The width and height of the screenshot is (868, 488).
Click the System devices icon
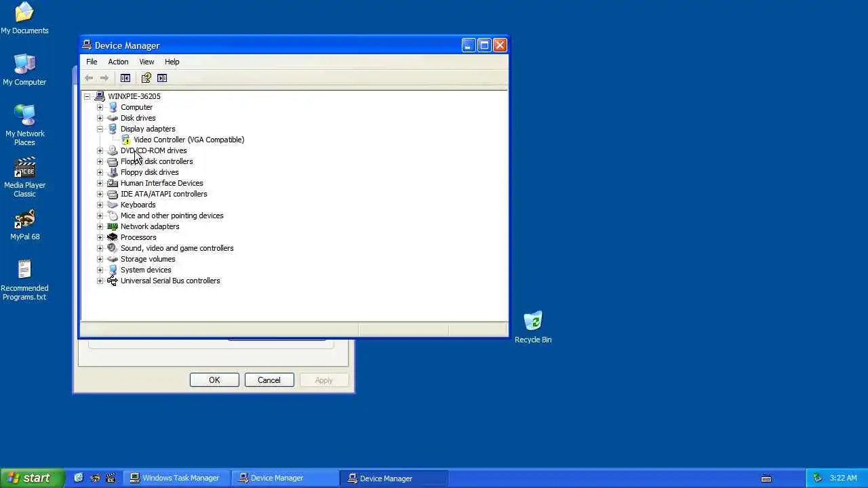(113, 270)
